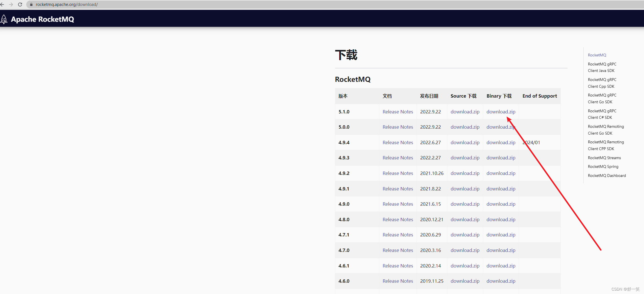
Task: Select the 2021.10.26 release date cell
Action: click(431, 173)
